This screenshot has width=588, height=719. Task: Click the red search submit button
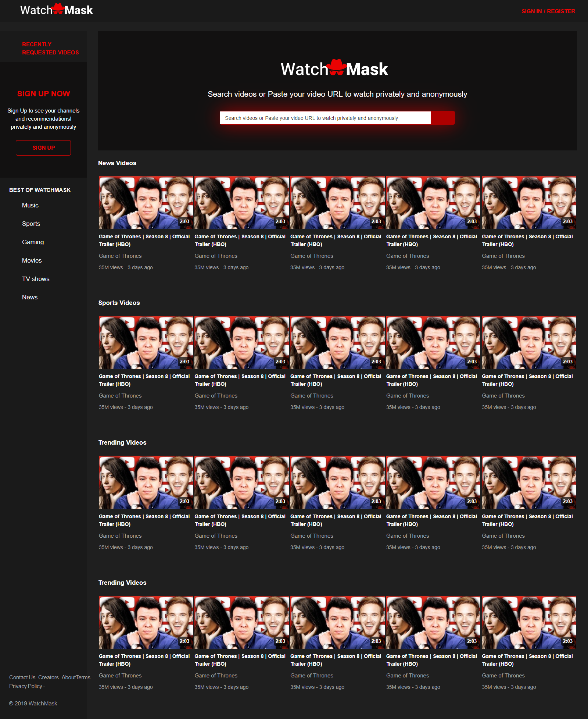(x=443, y=118)
